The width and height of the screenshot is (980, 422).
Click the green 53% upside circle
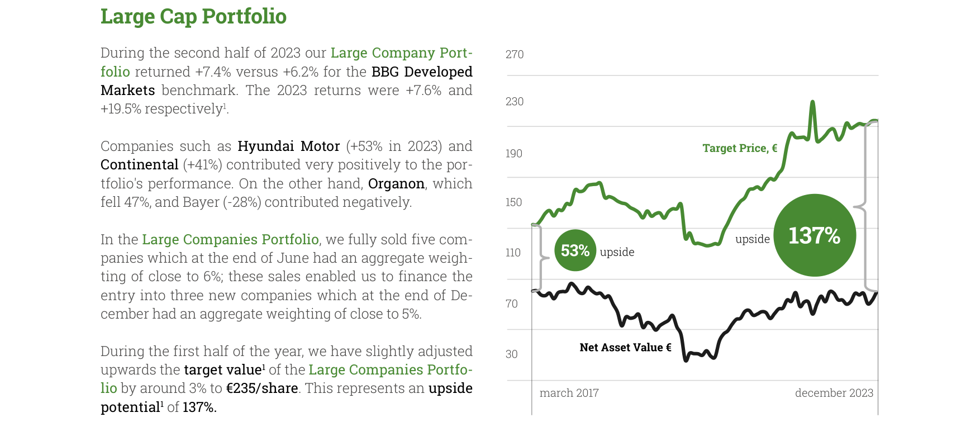tap(575, 250)
